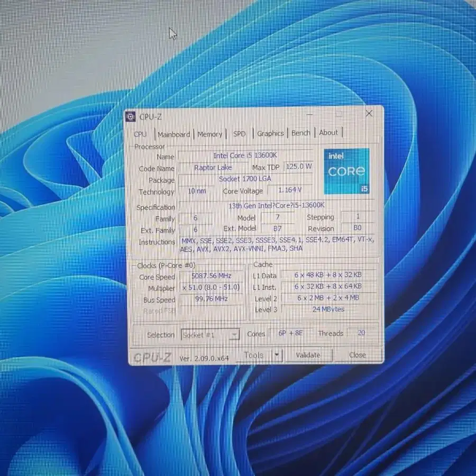Image resolution: width=476 pixels, height=476 pixels.
Task: Click the 13th Gen specification field
Action: click(276, 206)
